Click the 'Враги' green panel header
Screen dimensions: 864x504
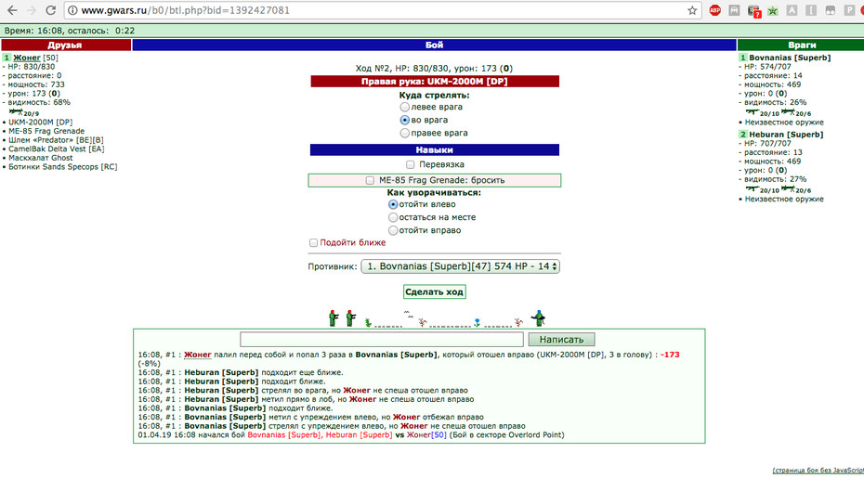point(801,45)
